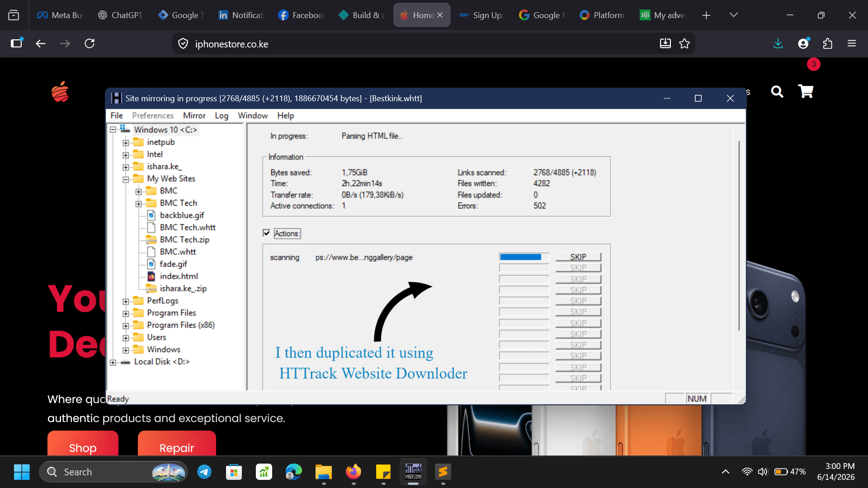Viewport: 868px width, 488px height.
Task: Click the website search magnifier icon
Action: pyautogui.click(x=777, y=92)
